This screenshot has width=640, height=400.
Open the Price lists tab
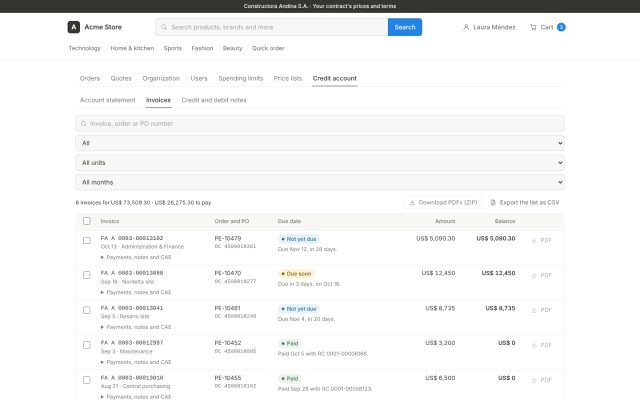coord(288,78)
